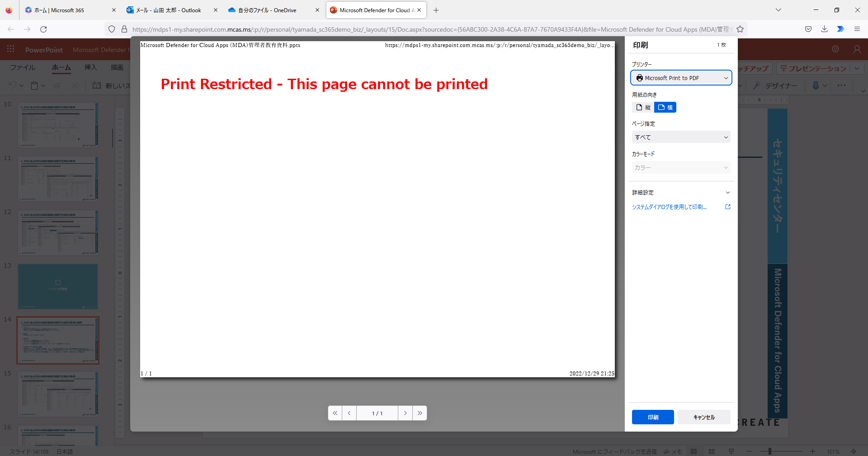Reload the page with the refresh icon
This screenshot has height=456, width=868.
pyautogui.click(x=43, y=29)
